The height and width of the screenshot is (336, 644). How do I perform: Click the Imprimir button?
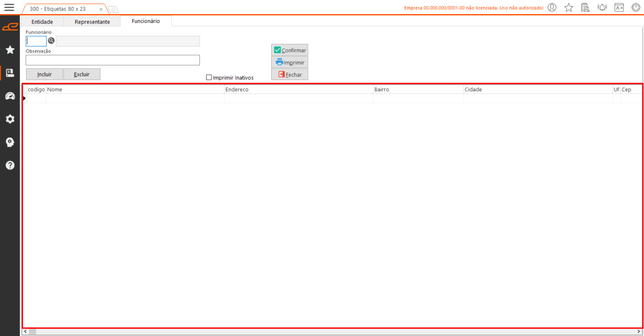coord(289,62)
